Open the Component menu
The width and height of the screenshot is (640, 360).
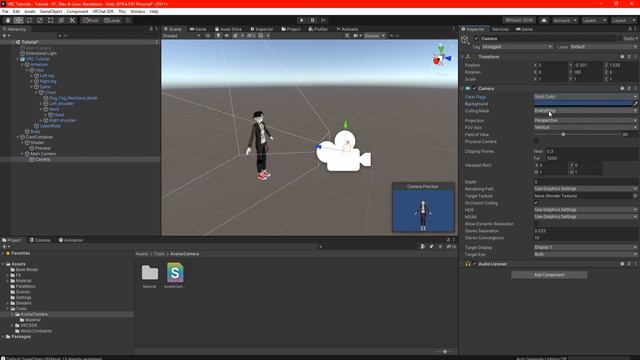click(77, 11)
